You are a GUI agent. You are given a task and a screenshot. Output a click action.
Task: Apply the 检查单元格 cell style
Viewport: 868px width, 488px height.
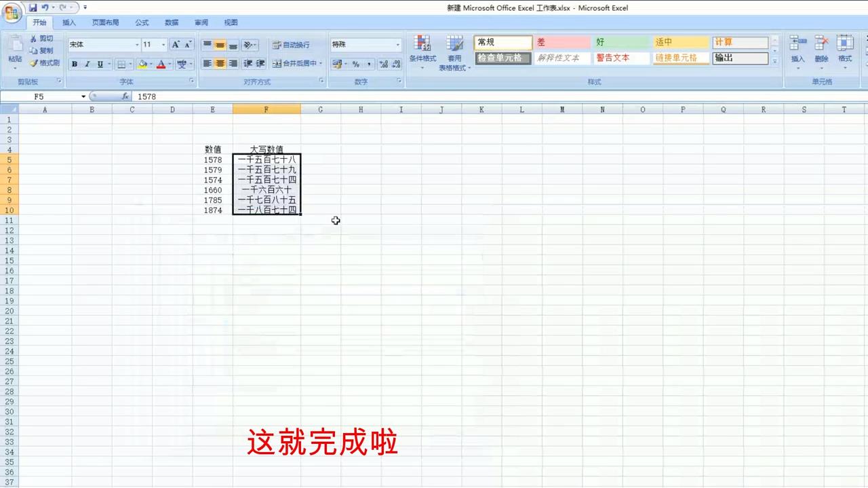coord(502,58)
